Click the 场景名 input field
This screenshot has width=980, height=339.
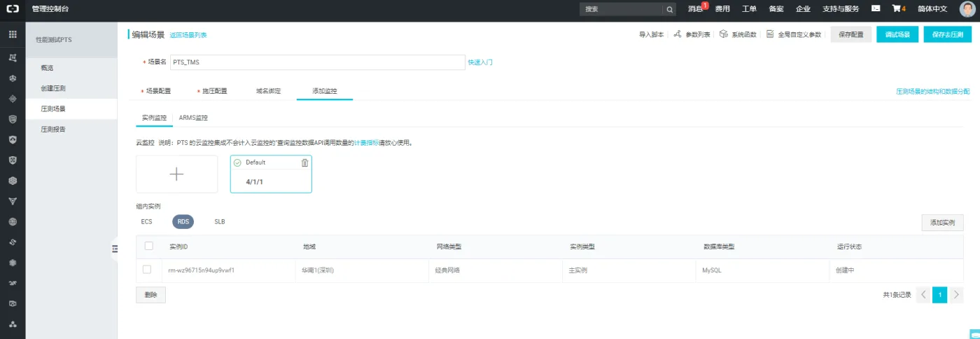[317, 62]
